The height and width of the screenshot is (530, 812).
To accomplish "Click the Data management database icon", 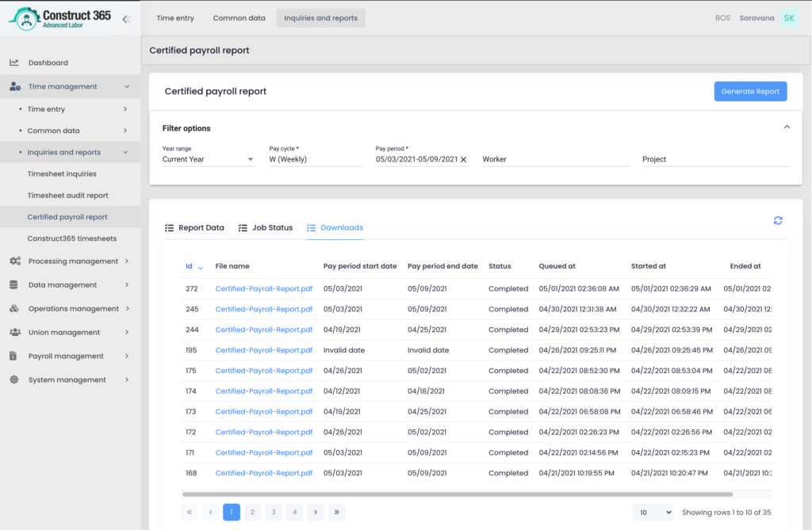I will [14, 284].
